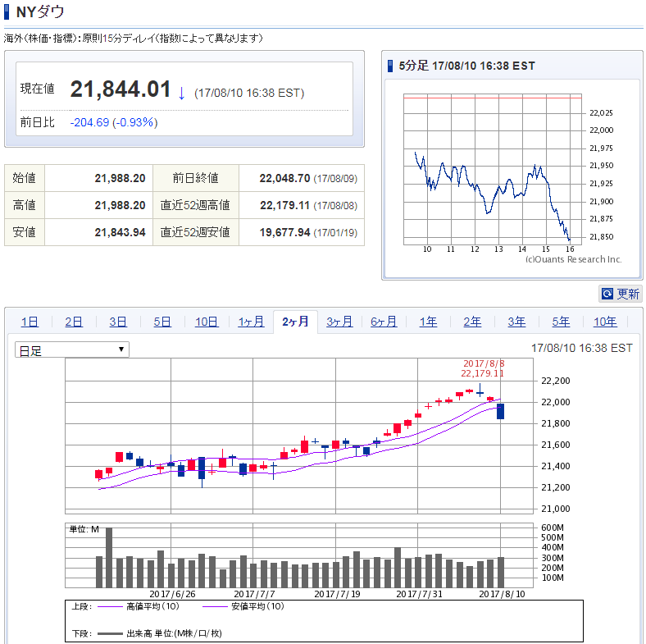Switch chart to the 10日 tab

tap(207, 322)
